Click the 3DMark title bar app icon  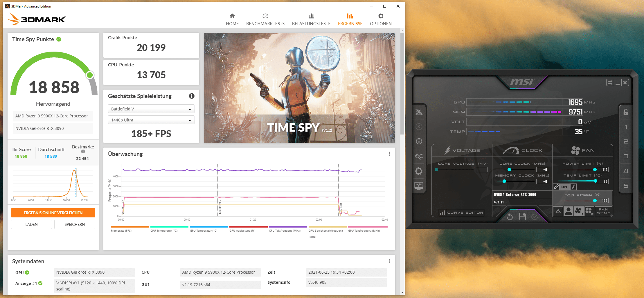(8, 6)
